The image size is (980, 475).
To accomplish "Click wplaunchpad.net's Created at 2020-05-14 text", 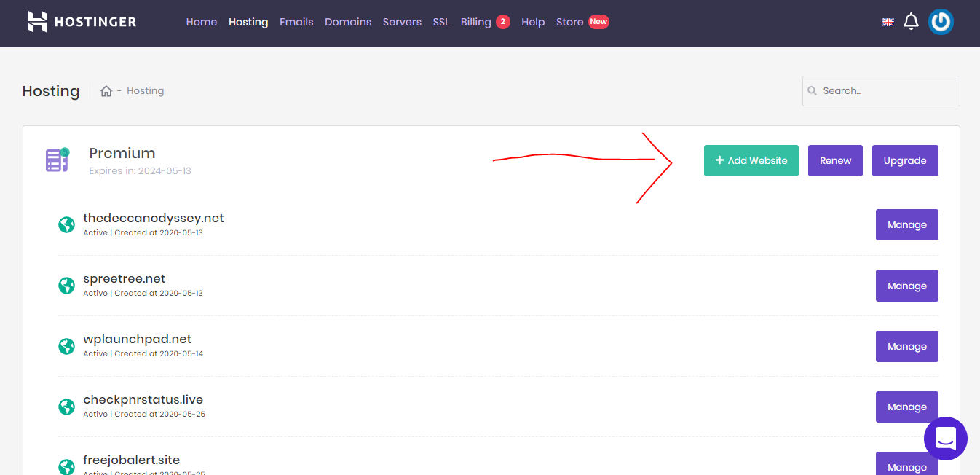I will coord(159,353).
